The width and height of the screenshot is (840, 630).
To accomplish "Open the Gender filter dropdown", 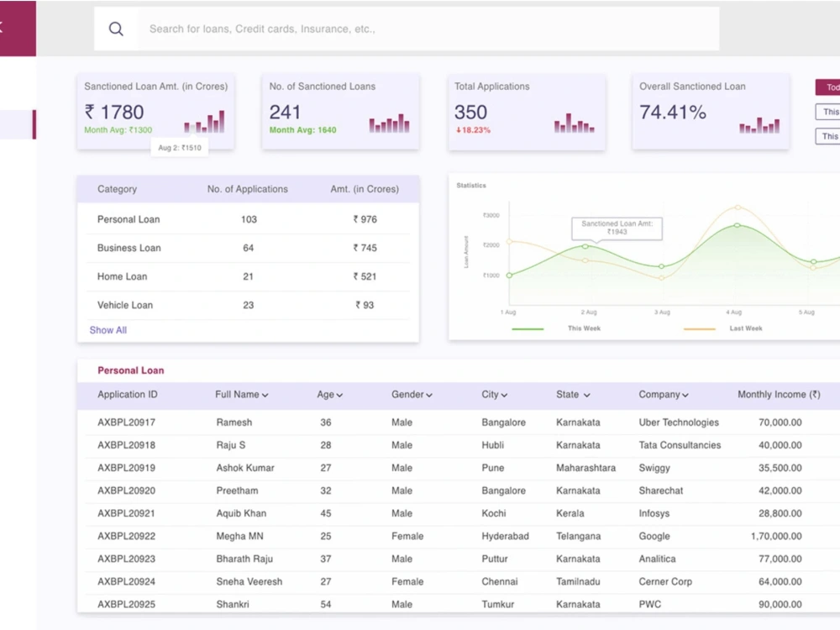I will (x=431, y=394).
